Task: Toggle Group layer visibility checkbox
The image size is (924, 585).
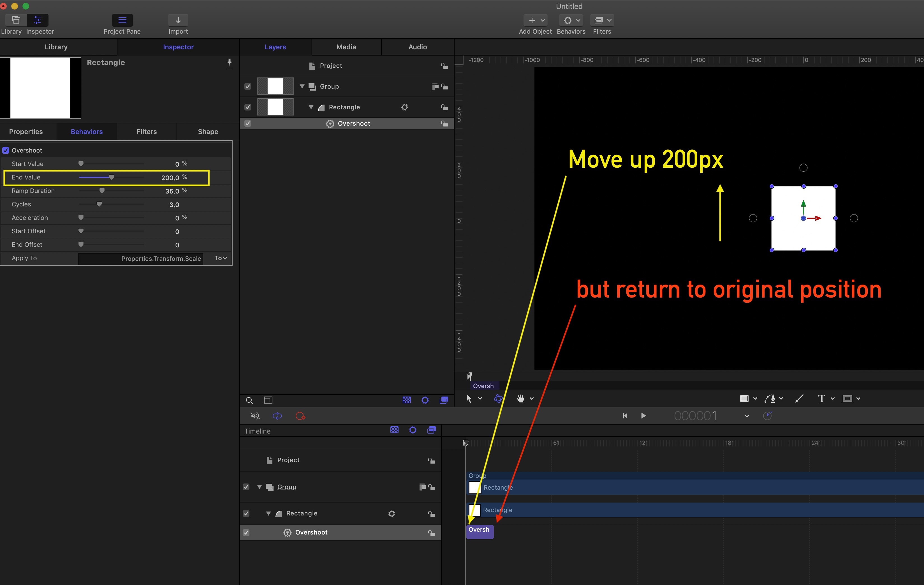Action: (x=248, y=86)
